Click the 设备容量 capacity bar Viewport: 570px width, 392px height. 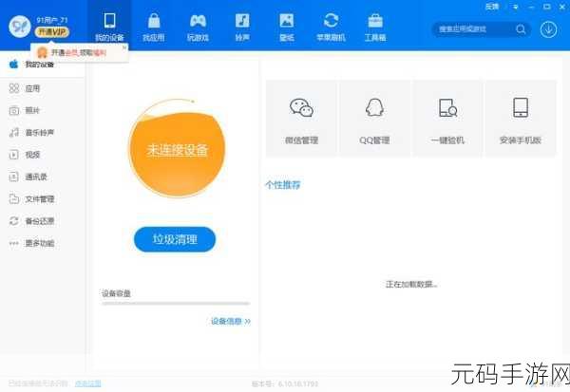click(x=176, y=303)
